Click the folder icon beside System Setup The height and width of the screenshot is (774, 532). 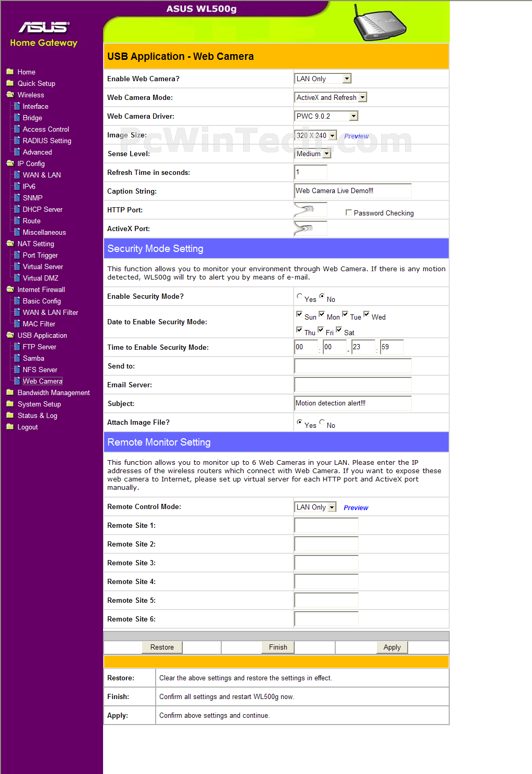point(10,404)
